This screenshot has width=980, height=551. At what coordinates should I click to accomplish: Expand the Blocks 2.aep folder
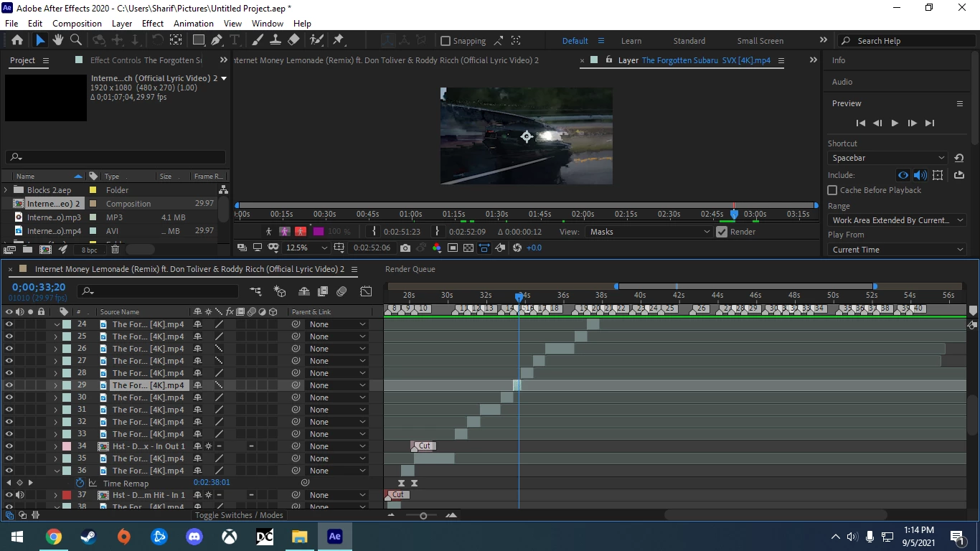(6, 190)
